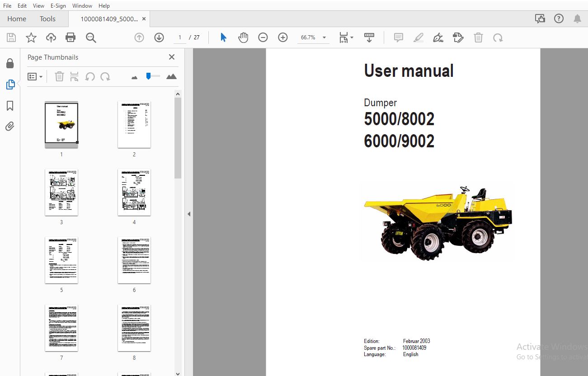588x376 pixels.
Task: Click thumbnails panel scrollbar up arrow
Action: point(178,94)
